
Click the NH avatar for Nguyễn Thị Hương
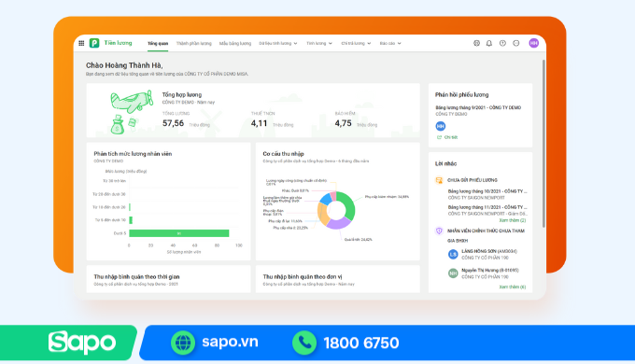click(453, 273)
